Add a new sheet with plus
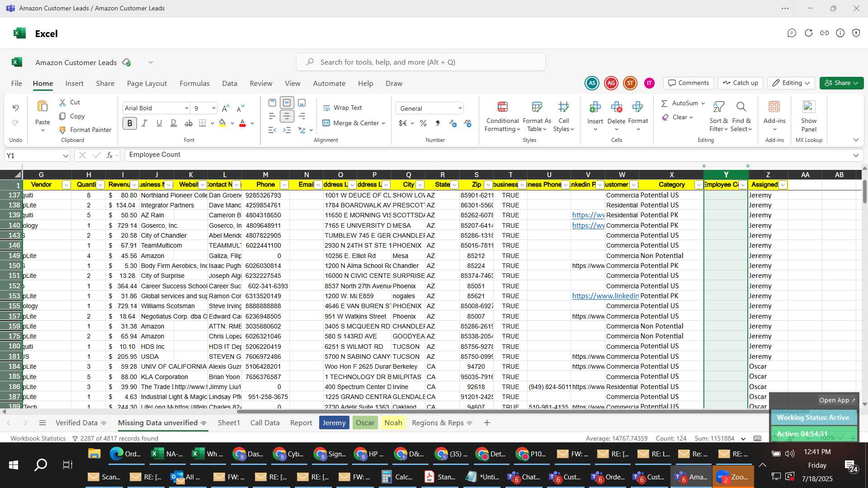The width and height of the screenshot is (868, 488). coord(487,423)
